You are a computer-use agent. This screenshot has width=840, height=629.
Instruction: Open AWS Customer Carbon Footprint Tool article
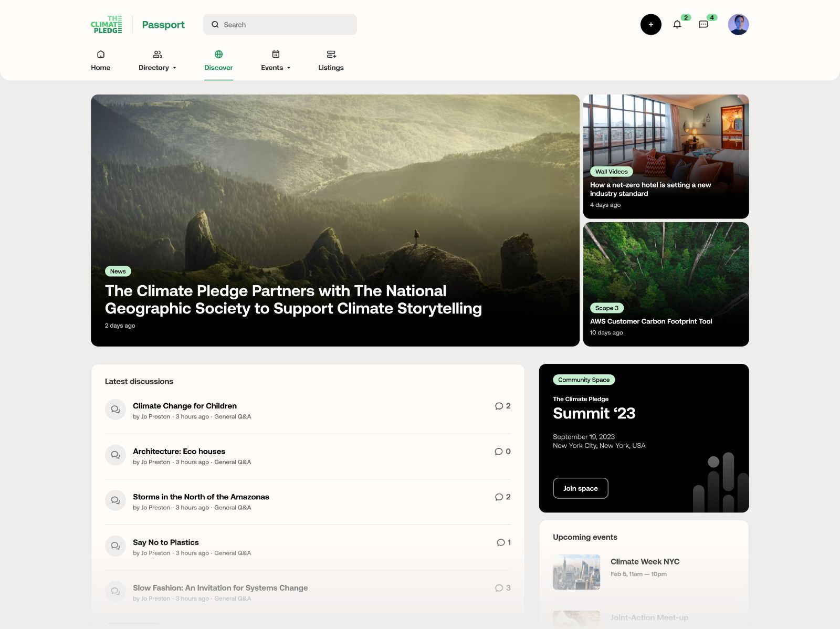651,321
